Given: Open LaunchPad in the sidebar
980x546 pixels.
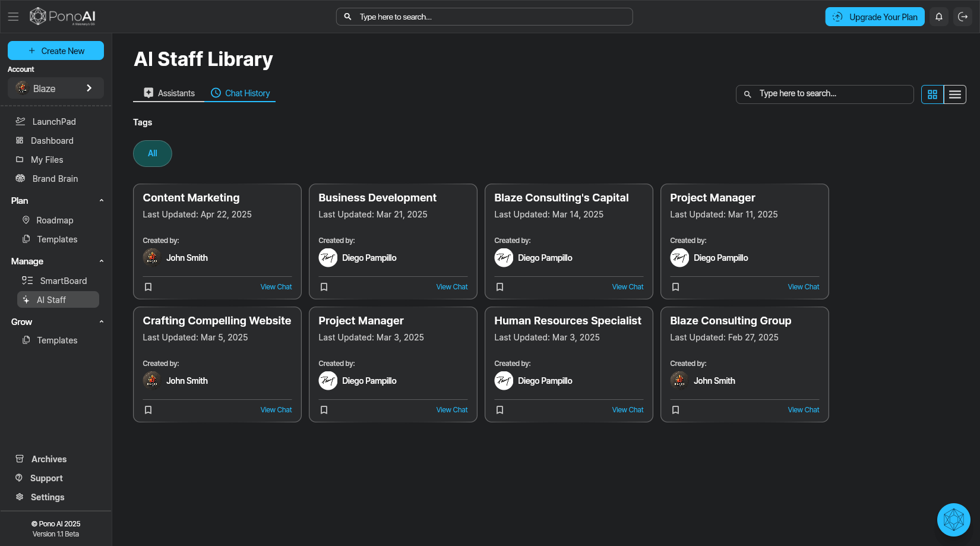Looking at the screenshot, I should (53, 122).
